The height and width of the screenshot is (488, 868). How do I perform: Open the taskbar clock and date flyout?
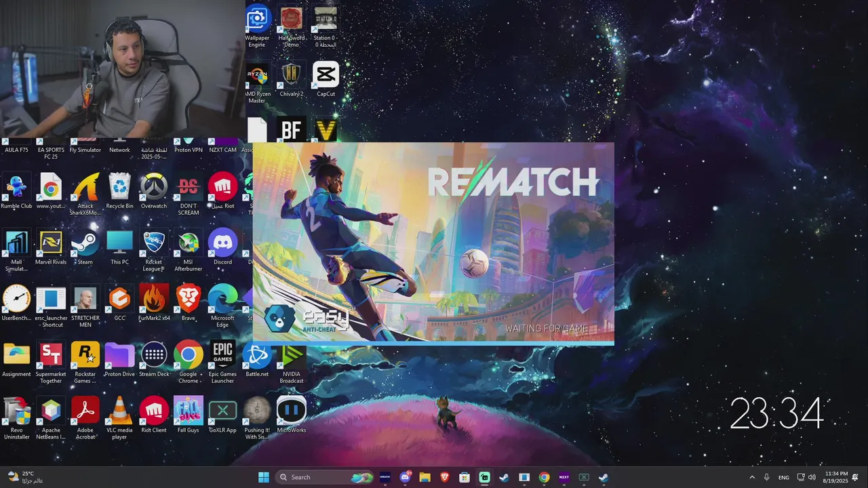[x=836, y=477]
